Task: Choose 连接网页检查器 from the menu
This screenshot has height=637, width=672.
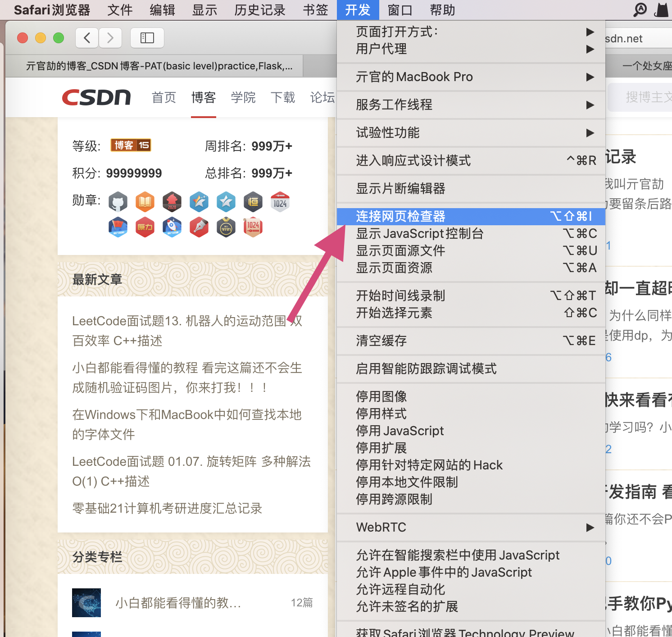Action: click(x=471, y=216)
